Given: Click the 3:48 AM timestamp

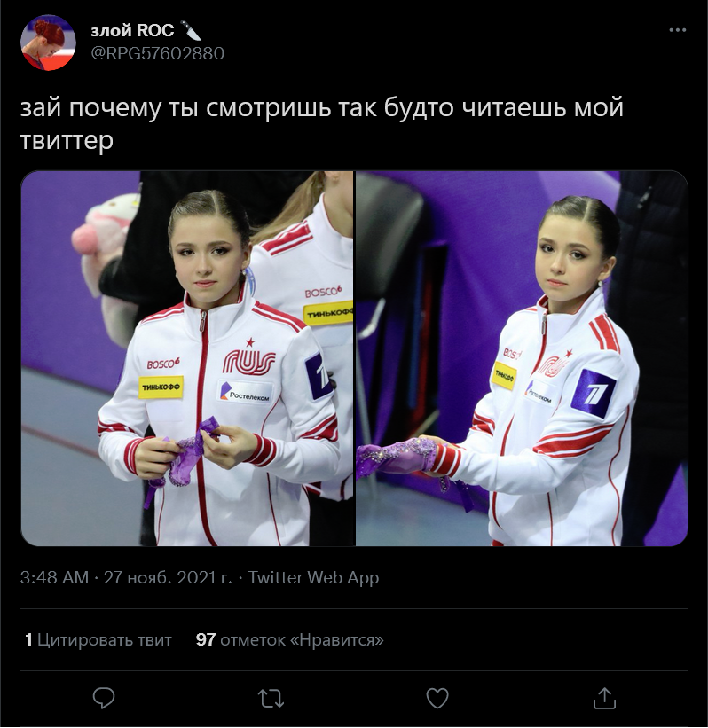Looking at the screenshot, I should (54, 577).
